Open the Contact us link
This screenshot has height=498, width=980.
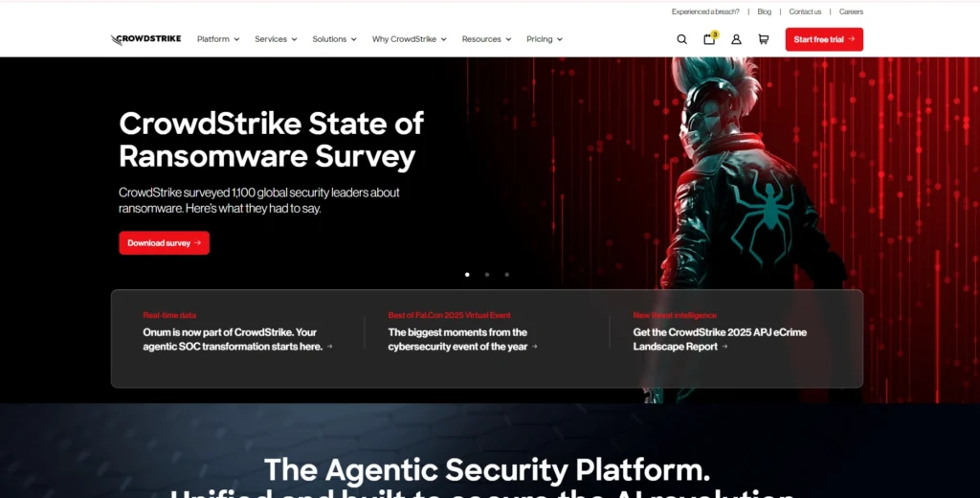click(805, 11)
